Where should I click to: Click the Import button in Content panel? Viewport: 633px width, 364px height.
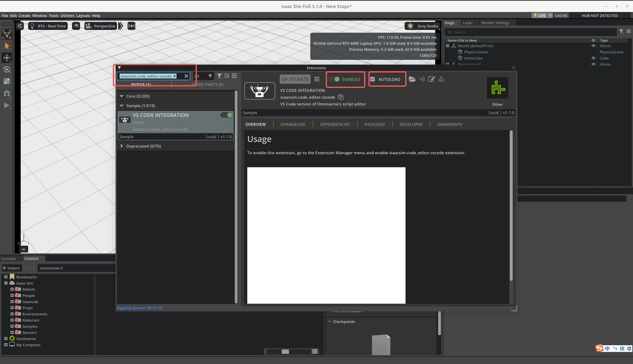click(x=11, y=268)
